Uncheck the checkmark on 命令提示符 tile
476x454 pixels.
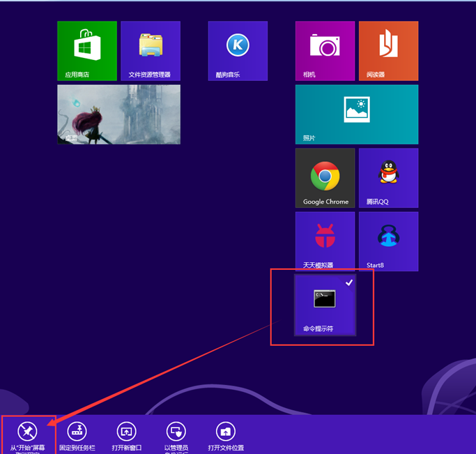pyautogui.click(x=349, y=282)
